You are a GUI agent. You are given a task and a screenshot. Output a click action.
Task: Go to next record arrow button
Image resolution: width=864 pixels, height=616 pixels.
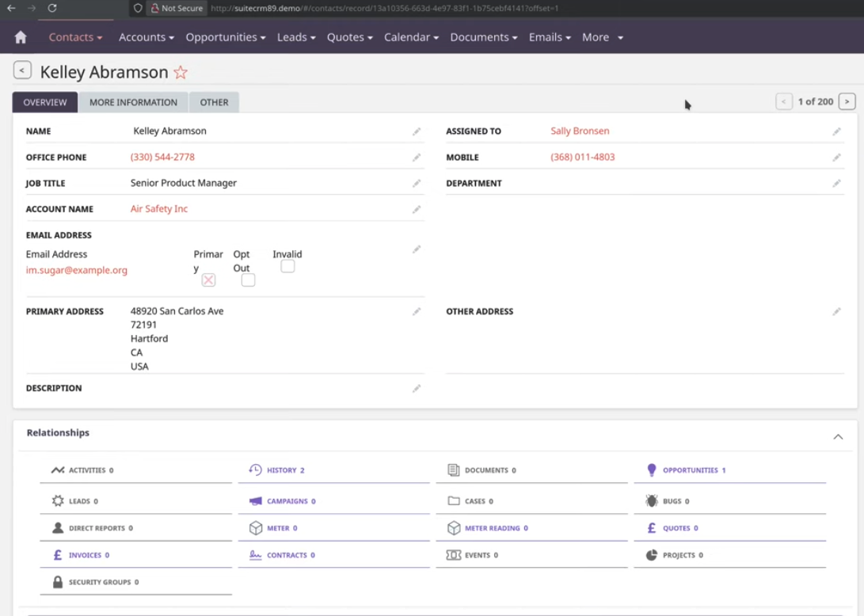tap(847, 101)
